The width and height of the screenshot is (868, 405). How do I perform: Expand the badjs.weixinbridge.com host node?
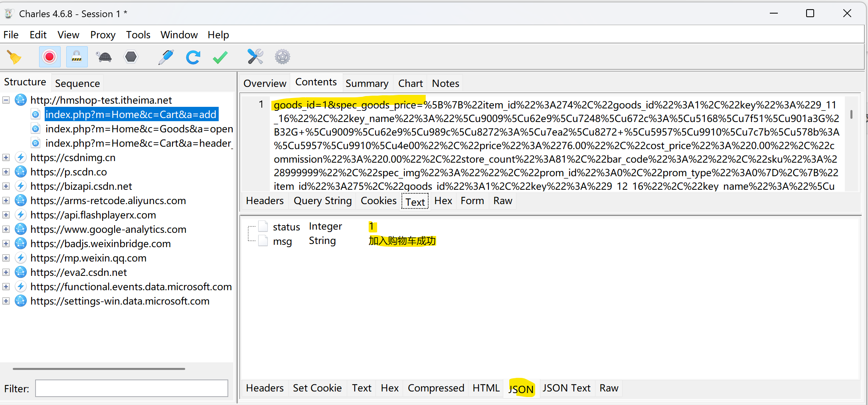click(x=6, y=244)
